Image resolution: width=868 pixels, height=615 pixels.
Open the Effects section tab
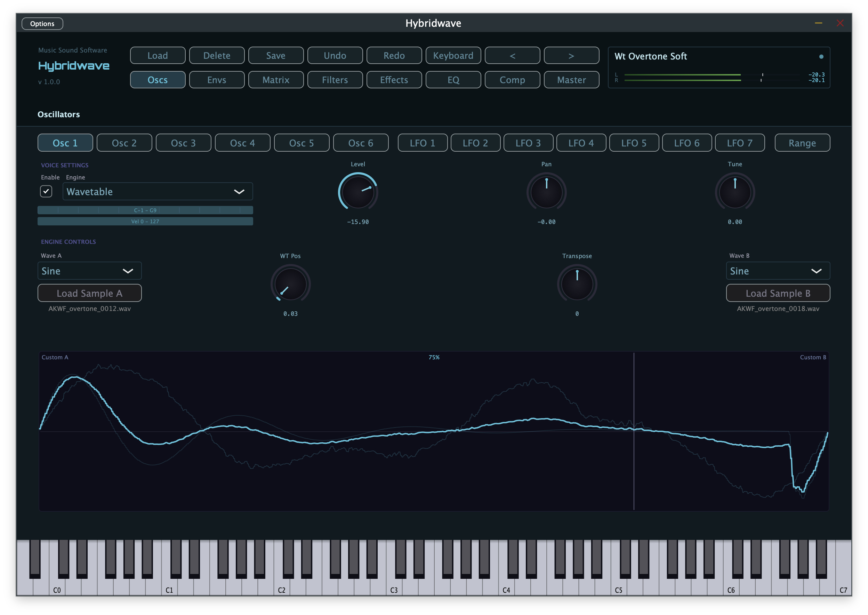click(394, 80)
